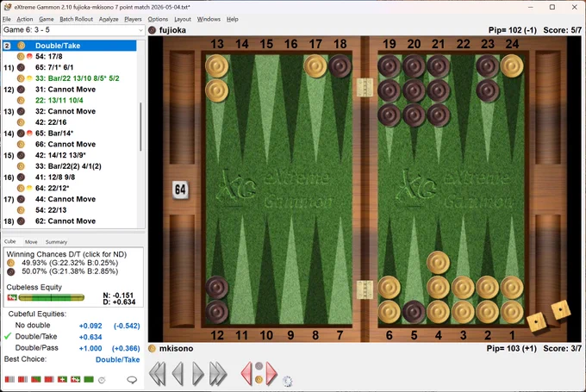Switch to the Summary tab
586x392 pixels.
click(56, 242)
